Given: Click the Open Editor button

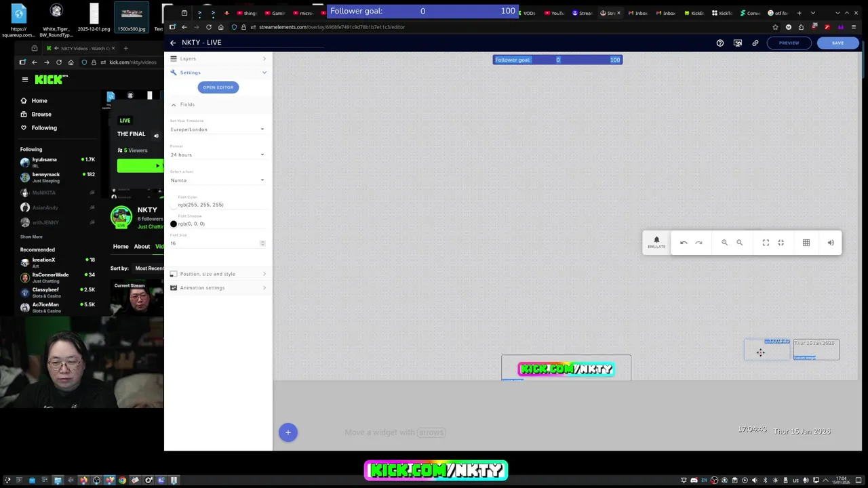Looking at the screenshot, I should [218, 87].
